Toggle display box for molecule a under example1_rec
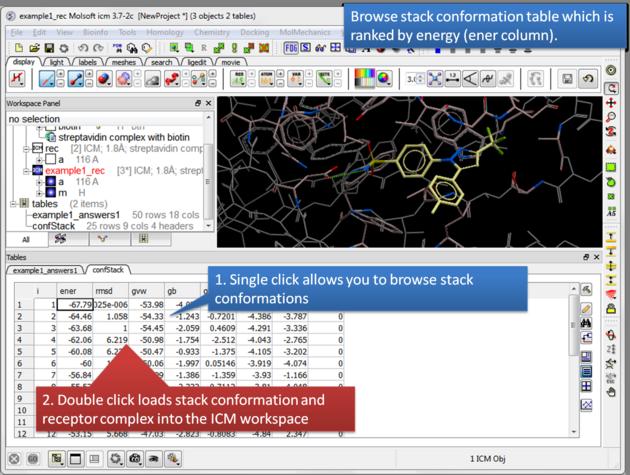This screenshot has width=630, height=475. point(51,181)
